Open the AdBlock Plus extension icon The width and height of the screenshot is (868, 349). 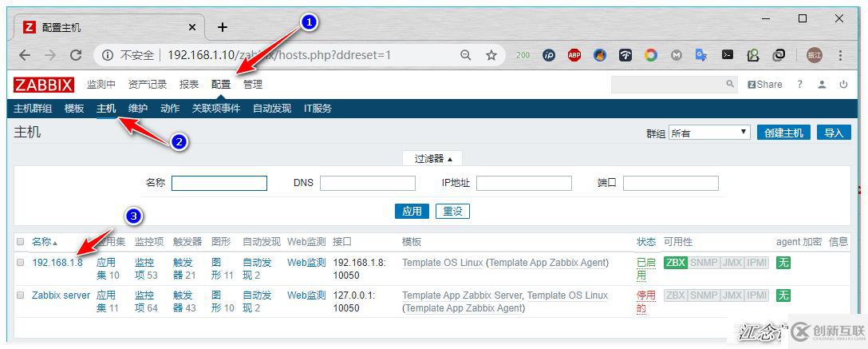574,55
